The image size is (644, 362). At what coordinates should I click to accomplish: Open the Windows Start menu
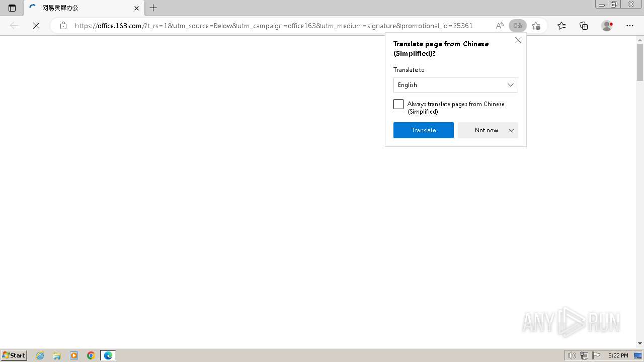[x=14, y=355]
